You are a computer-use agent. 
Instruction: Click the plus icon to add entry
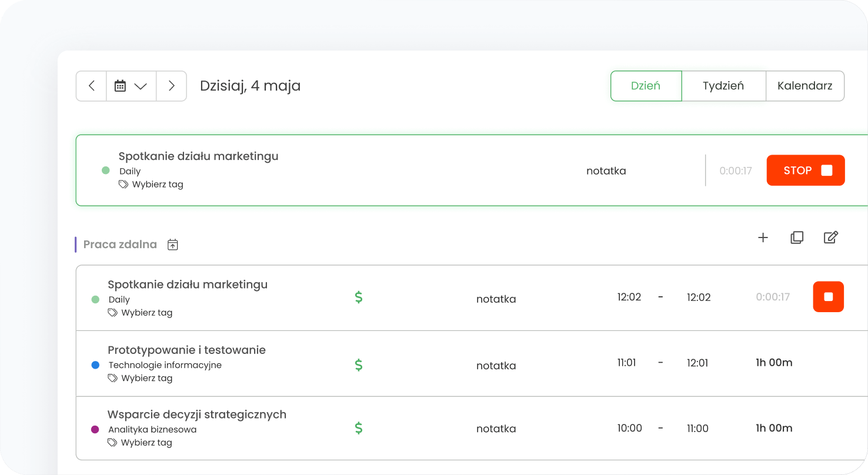pyautogui.click(x=763, y=237)
